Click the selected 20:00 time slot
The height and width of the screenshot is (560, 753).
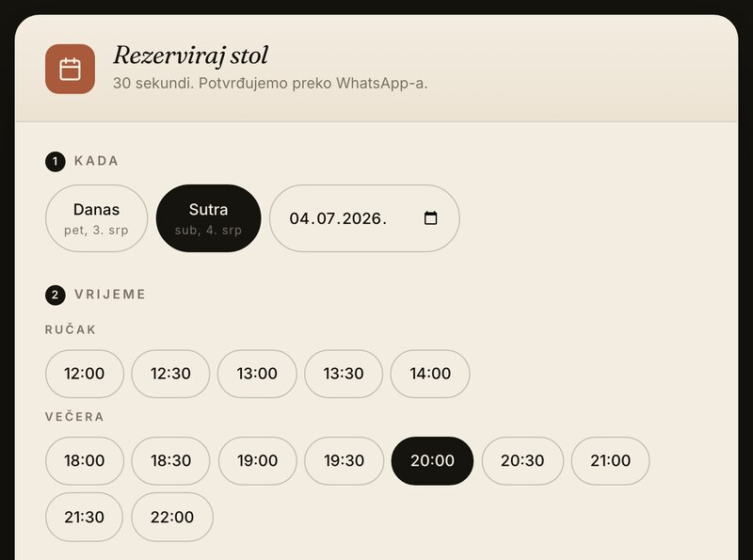(432, 460)
